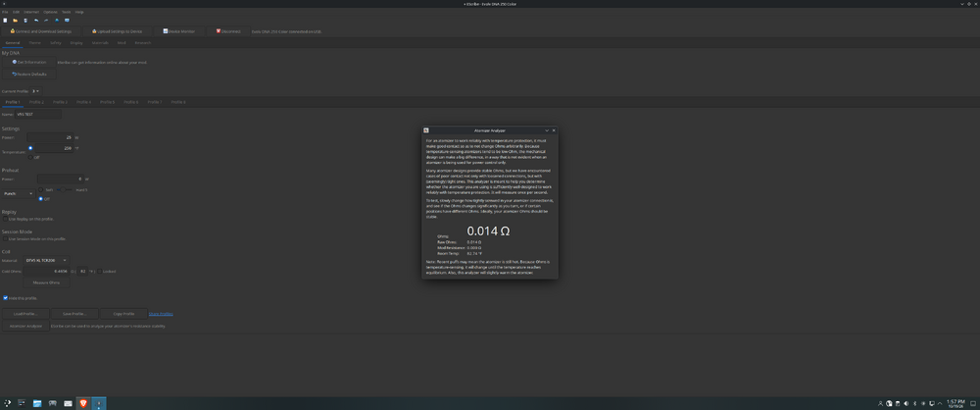
Task: Adjust the Soft to Hard preheat slider
Action: [x=65, y=189]
